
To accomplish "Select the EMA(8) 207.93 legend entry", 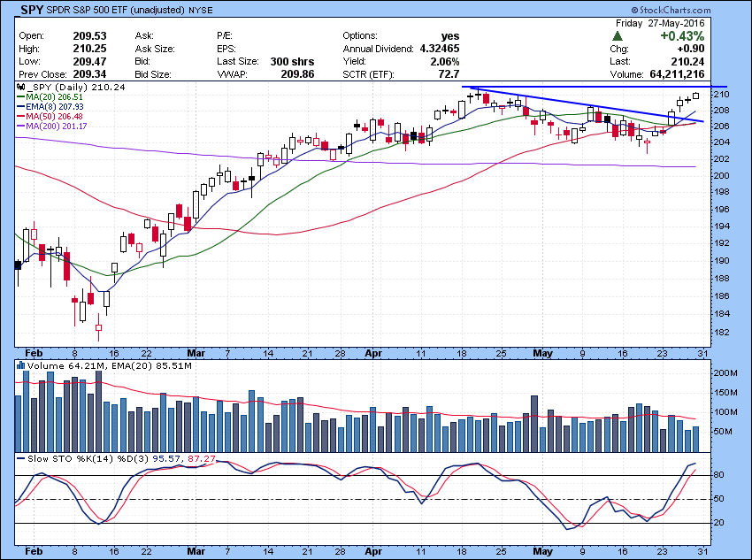I will [50, 106].
